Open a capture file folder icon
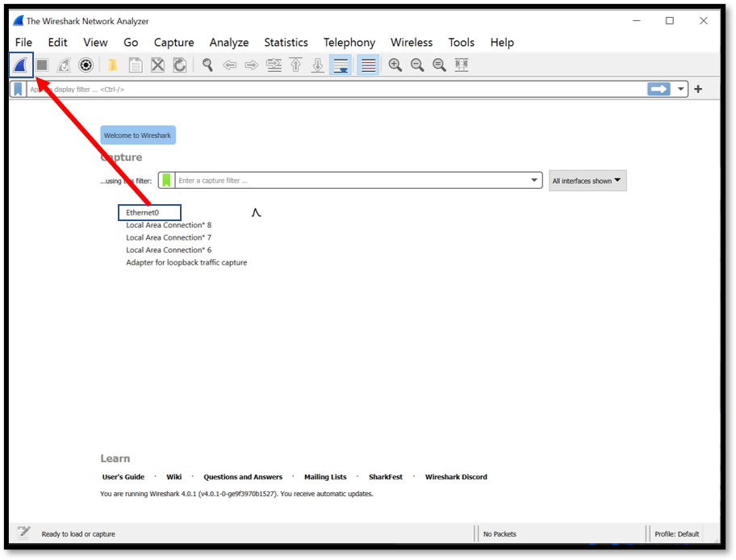The width and height of the screenshot is (736, 560). 114,65
